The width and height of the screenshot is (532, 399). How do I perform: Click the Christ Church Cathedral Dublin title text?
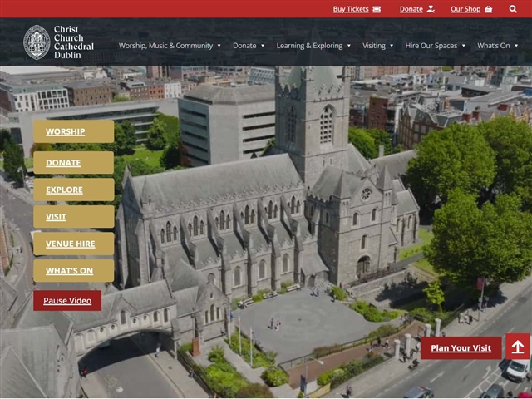click(x=74, y=42)
